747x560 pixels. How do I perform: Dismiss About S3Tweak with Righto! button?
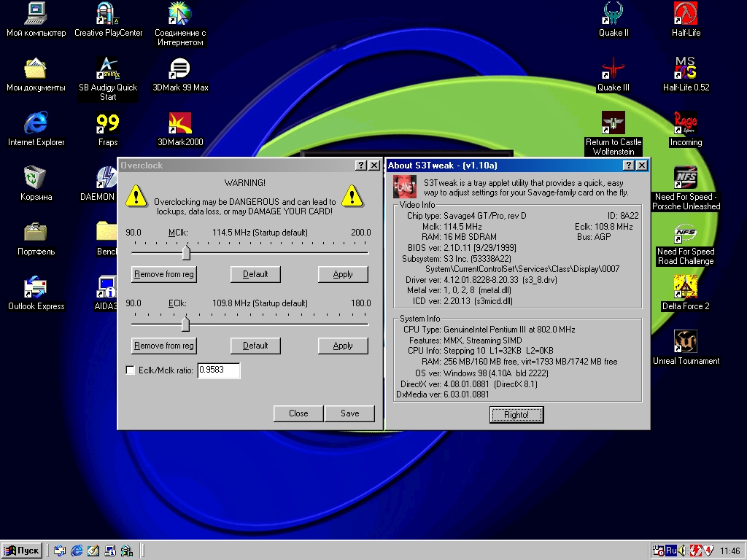coord(516,415)
